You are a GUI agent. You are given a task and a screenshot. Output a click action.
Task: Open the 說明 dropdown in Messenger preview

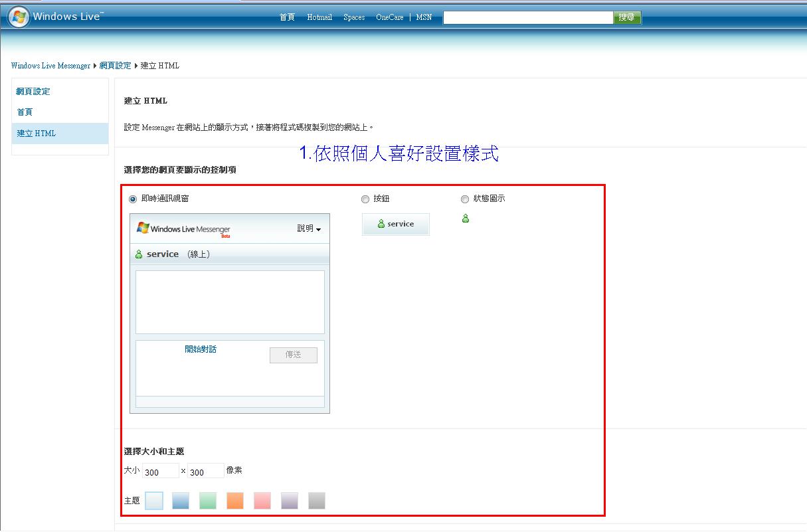309,228
